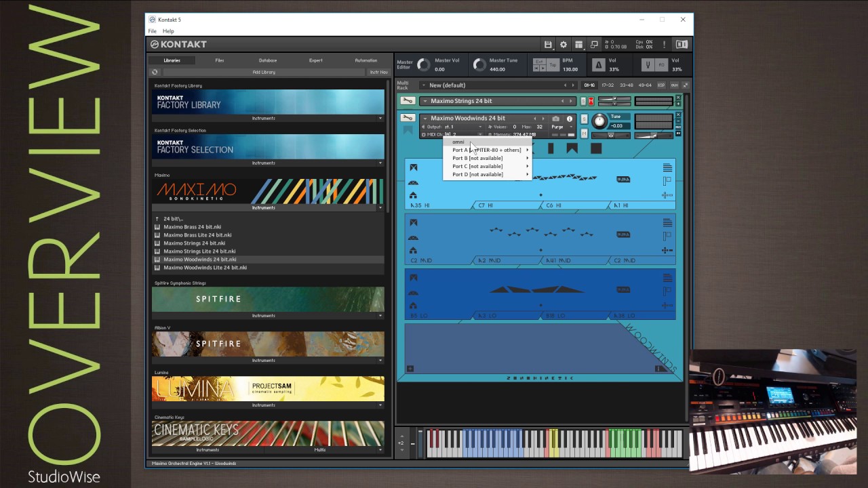Screen dimensions: 868x488
Task: Click the plus icon in bottom panel
Action: point(410,369)
